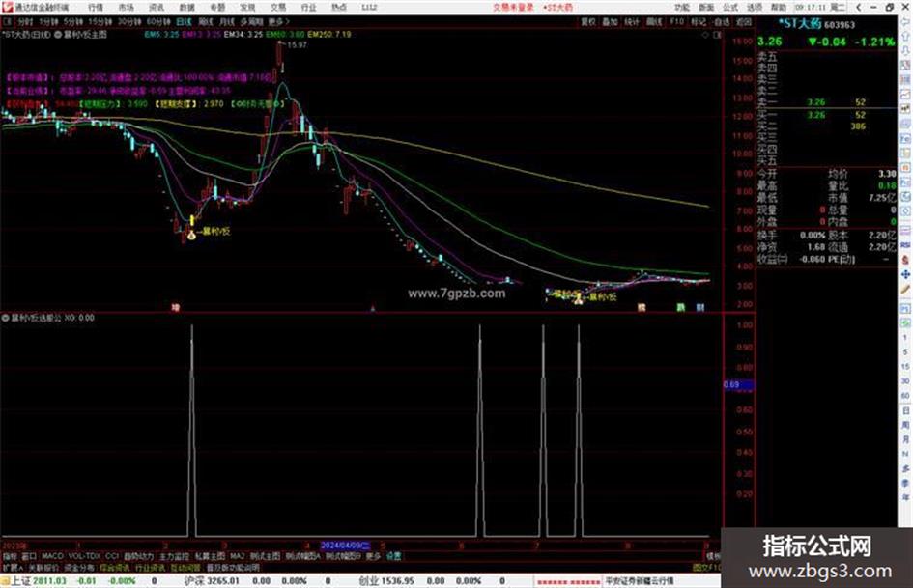
Task: Switch chart to 15分钟 period
Action: (x=100, y=21)
